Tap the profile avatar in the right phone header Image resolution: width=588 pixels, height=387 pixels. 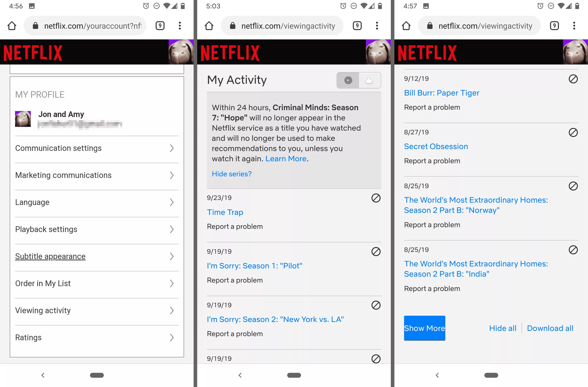(575, 52)
